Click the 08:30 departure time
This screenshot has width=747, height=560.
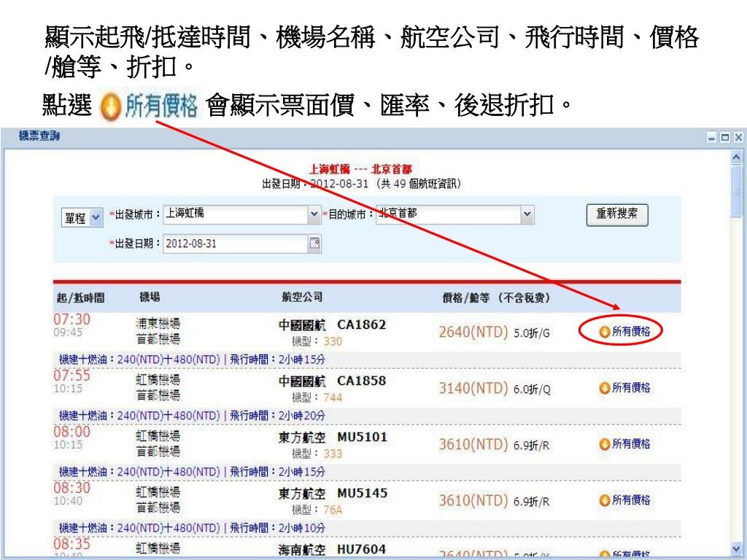[72, 488]
